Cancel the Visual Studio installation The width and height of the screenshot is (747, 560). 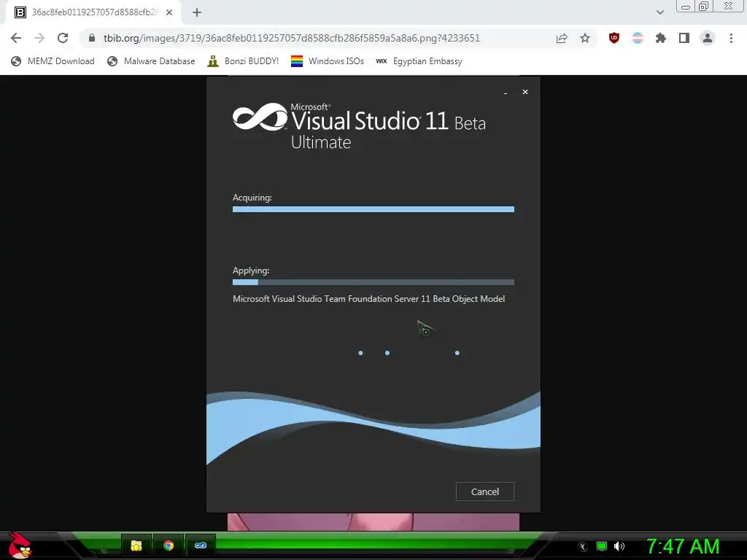click(485, 491)
